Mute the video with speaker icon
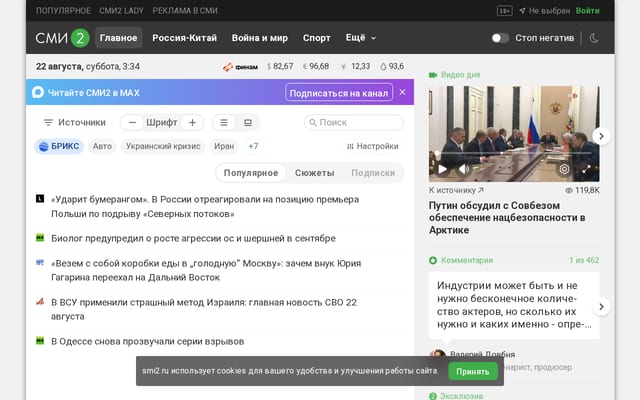Screen dimensions: 640x400 pyautogui.click(x=464, y=169)
